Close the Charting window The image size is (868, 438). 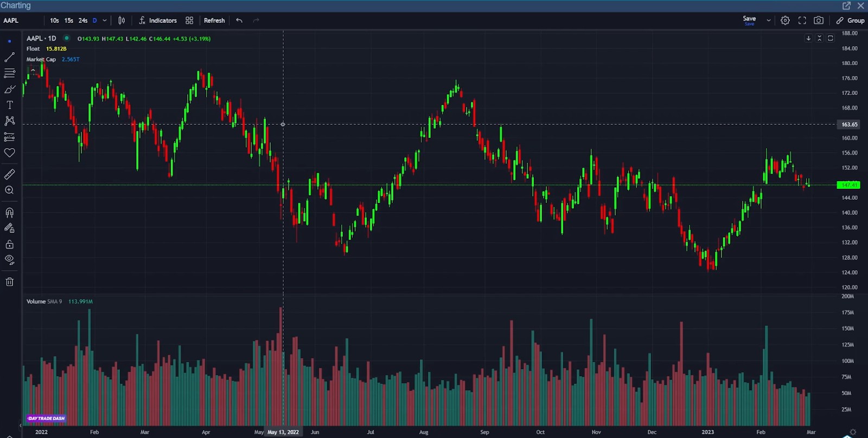[861, 5]
